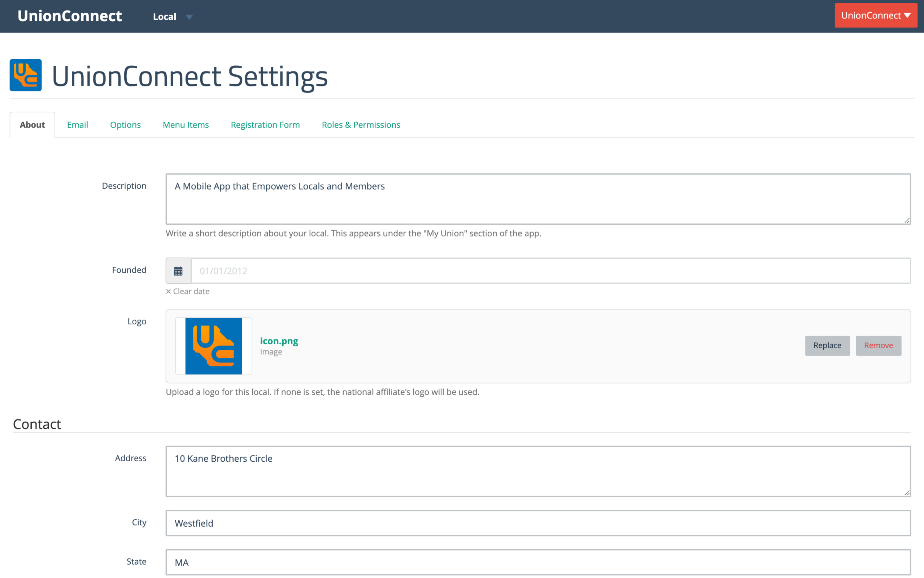Viewport: 924px width, 578px height.
Task: Click the Clear date link
Action: pos(187,291)
